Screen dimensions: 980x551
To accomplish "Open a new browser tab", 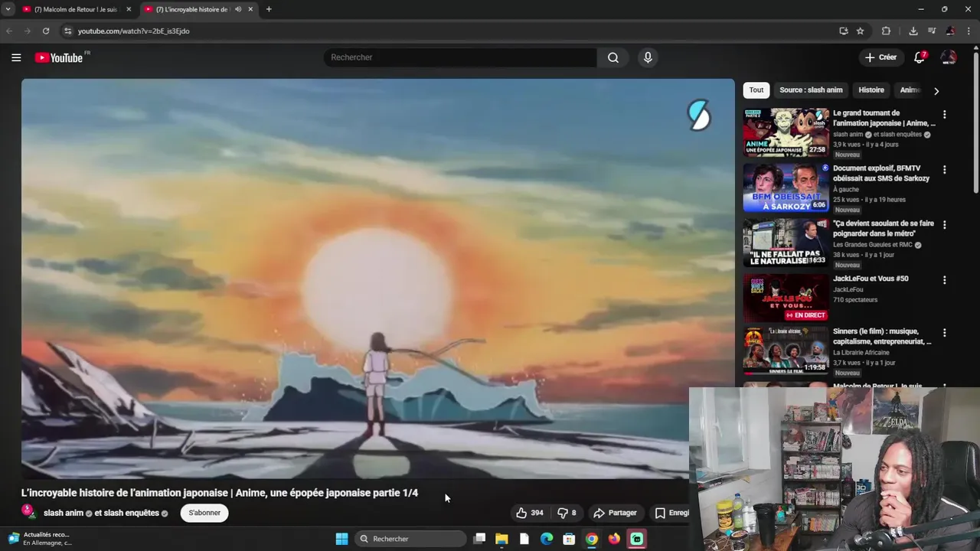I will click(x=269, y=9).
